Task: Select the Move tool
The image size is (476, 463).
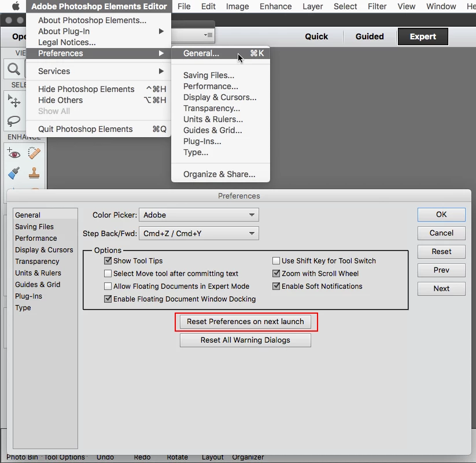Action: coord(14,101)
